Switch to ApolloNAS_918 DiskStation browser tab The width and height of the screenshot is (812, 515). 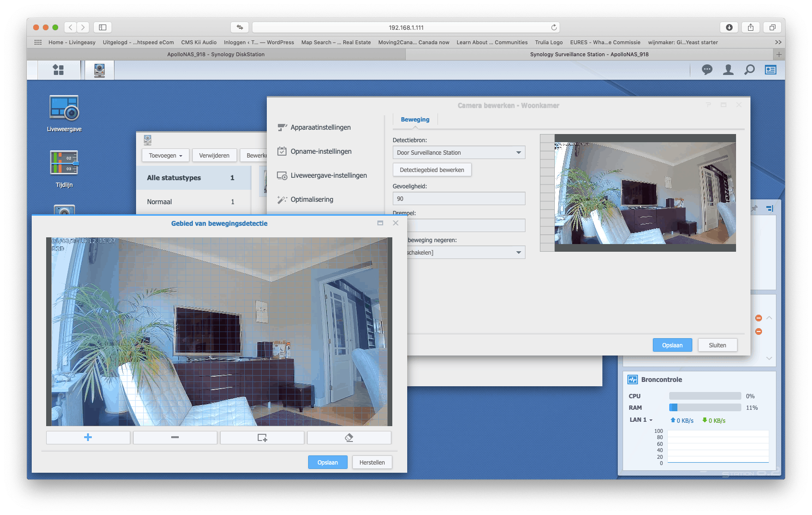click(x=216, y=54)
